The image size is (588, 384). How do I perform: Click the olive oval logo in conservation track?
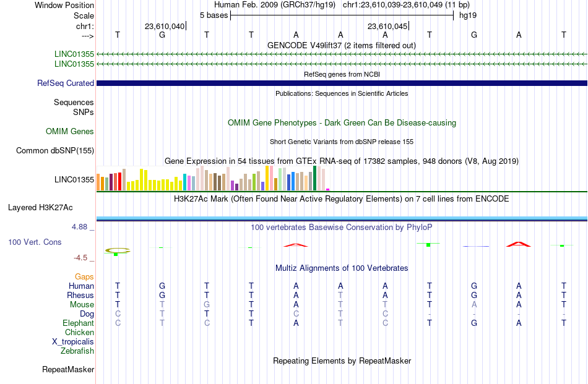tap(118, 250)
